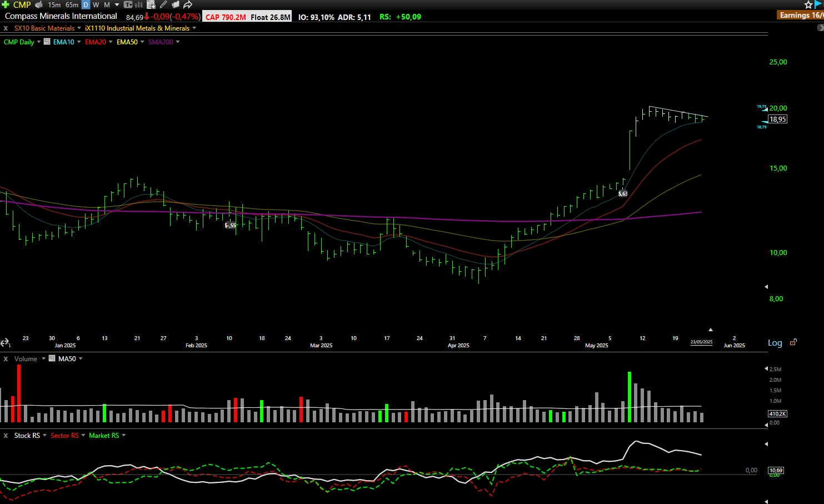Open the timeframe dropdown arrow
Viewport: 824px width, 504px height.
[117, 4]
